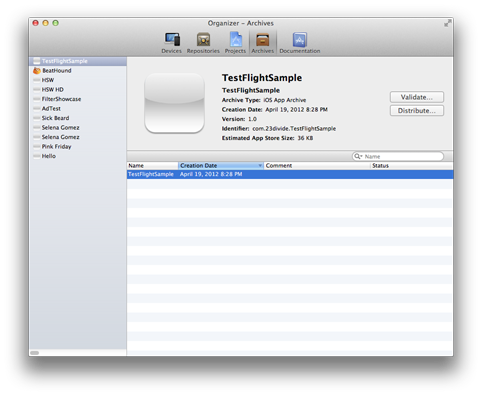
Task: Select TestFlightSample in the sidebar
Action: pyautogui.click(x=78, y=61)
